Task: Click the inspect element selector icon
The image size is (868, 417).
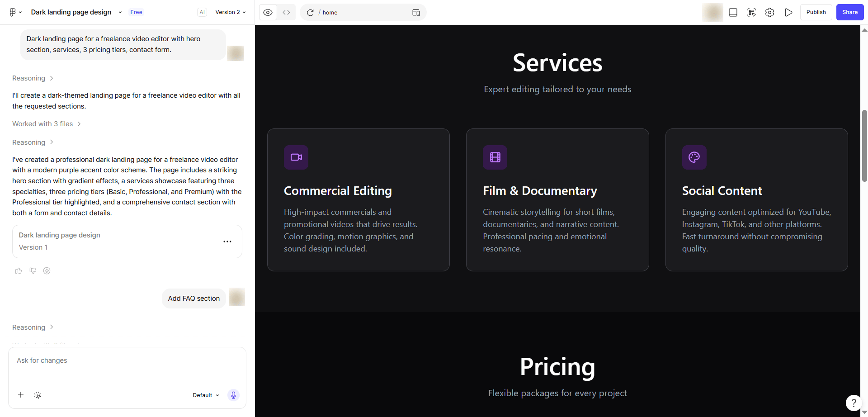Action: [x=751, y=12]
